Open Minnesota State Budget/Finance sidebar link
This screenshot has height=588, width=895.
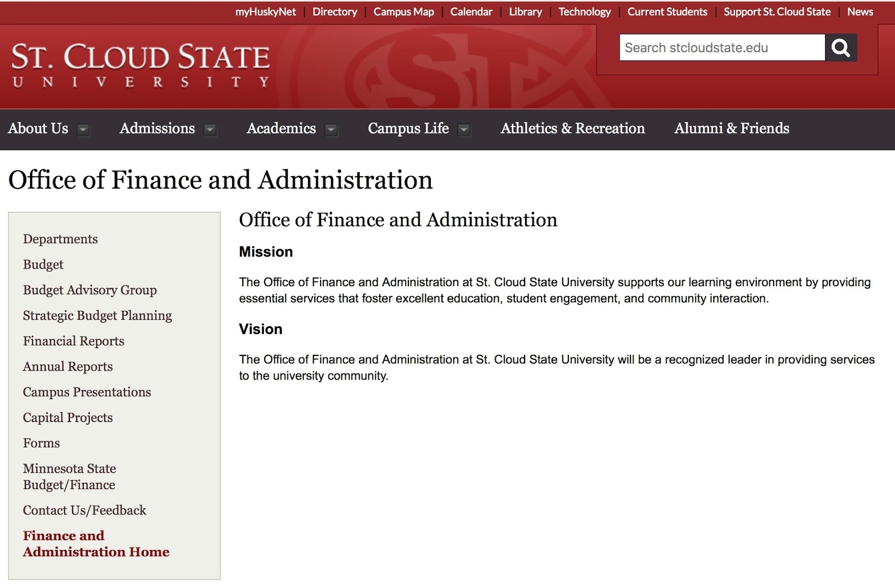[69, 477]
